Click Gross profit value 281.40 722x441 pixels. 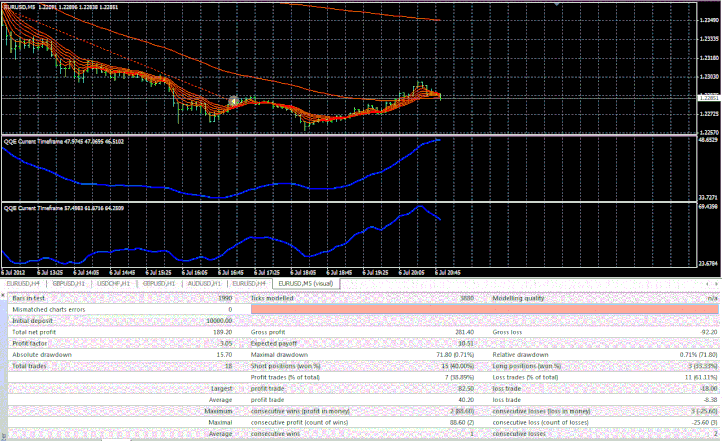click(x=464, y=332)
